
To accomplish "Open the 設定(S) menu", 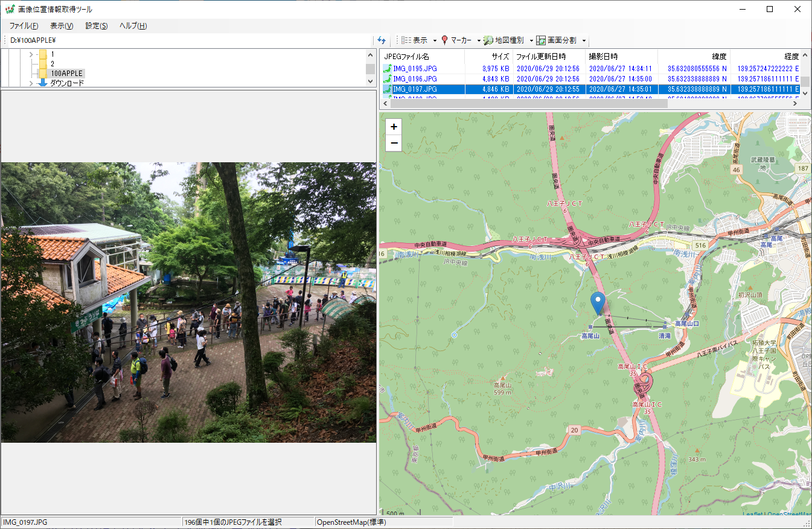I will point(97,26).
